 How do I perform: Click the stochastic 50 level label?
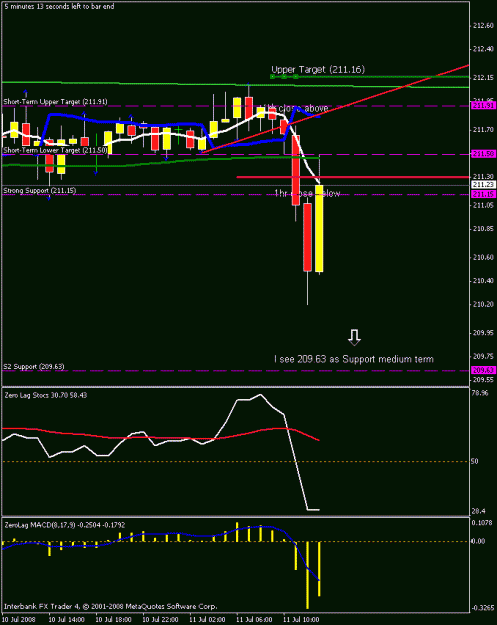tap(474, 461)
